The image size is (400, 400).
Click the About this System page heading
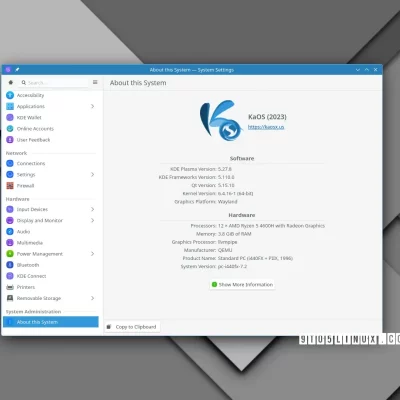(138, 83)
